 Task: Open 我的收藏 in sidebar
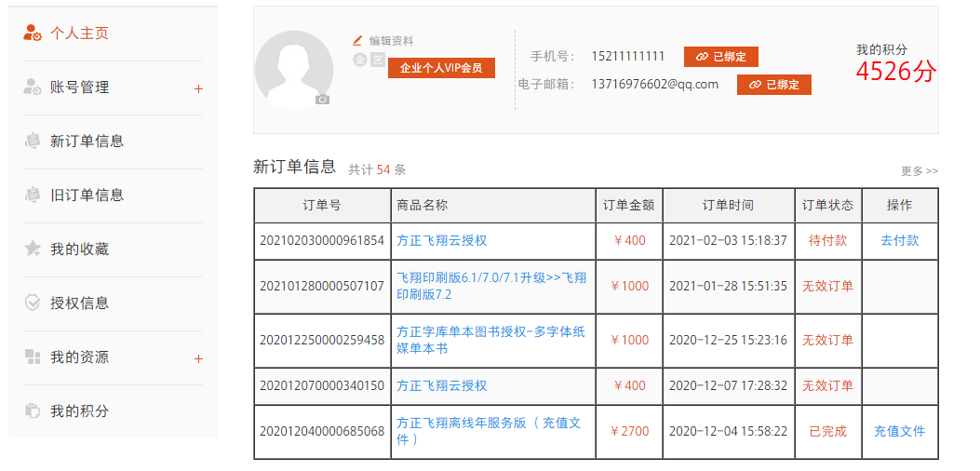[x=79, y=249]
